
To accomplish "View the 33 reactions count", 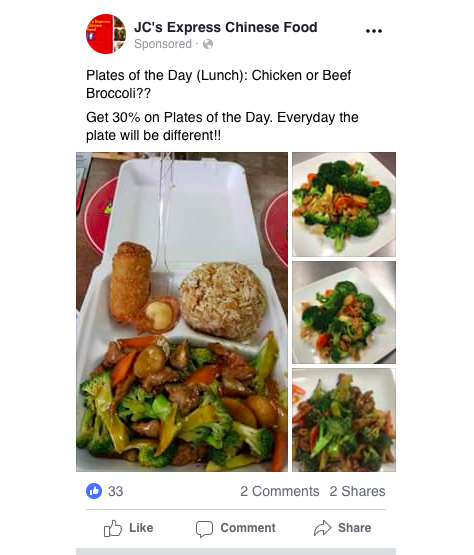I will point(115,491).
